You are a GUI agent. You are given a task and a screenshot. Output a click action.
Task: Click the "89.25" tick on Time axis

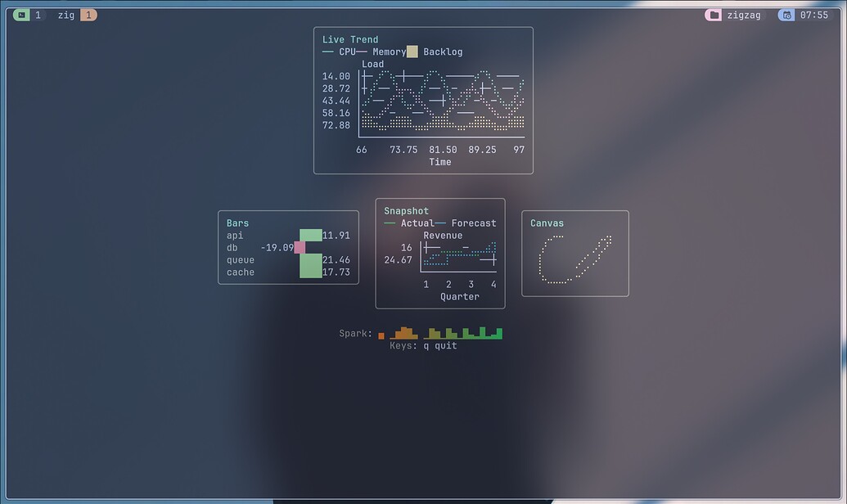click(482, 150)
